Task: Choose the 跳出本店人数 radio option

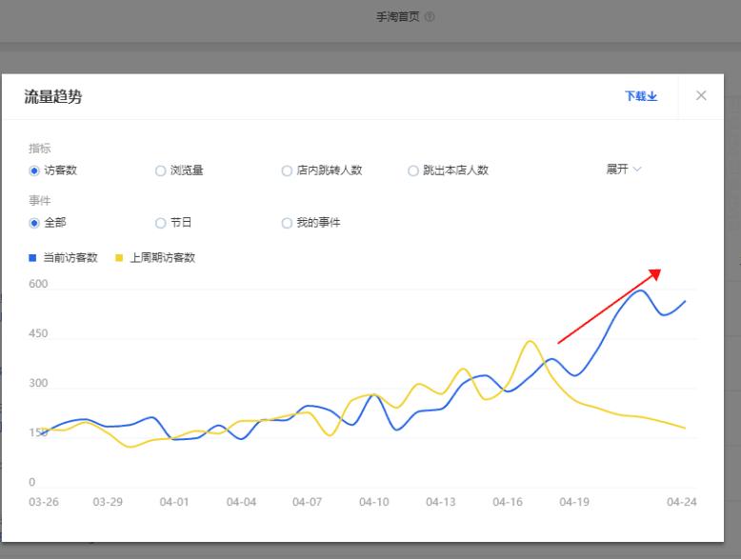Action: tap(413, 170)
